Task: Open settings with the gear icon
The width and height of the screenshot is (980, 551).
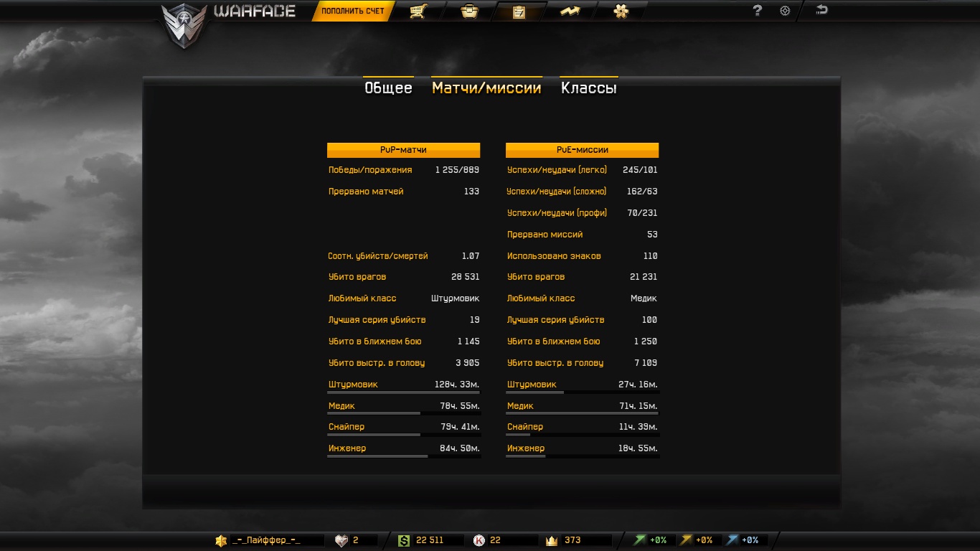Action: point(785,11)
